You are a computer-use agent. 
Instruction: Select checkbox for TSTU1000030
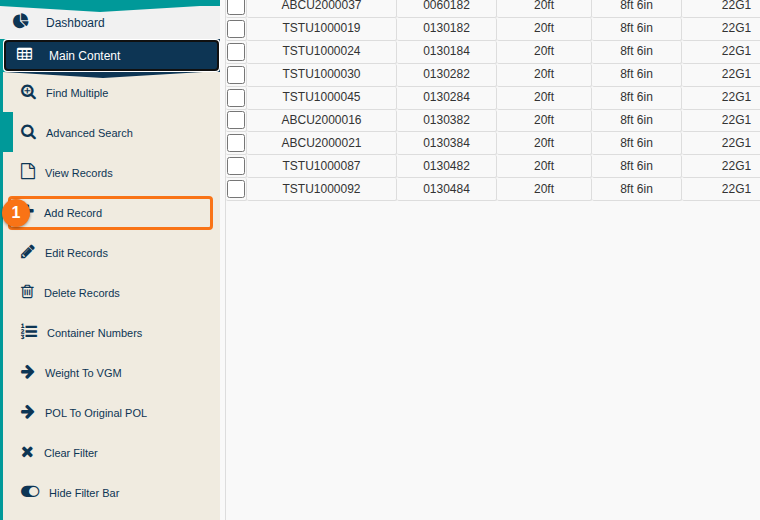(x=236, y=75)
